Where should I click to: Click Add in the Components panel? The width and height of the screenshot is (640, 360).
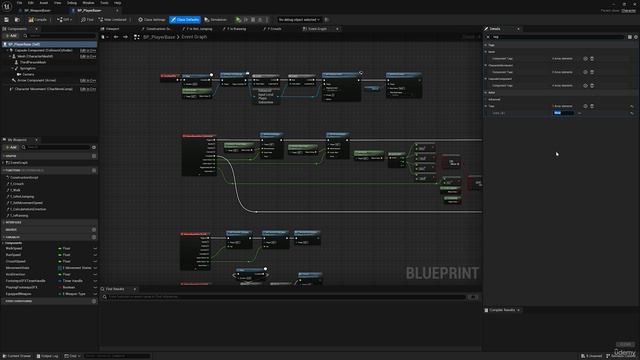click(x=11, y=36)
